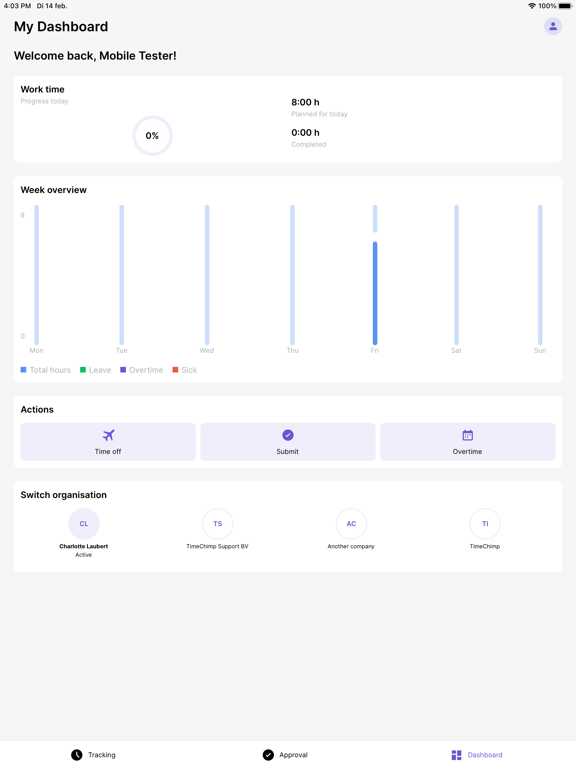Tap the "Week overview" heading

[x=53, y=190]
